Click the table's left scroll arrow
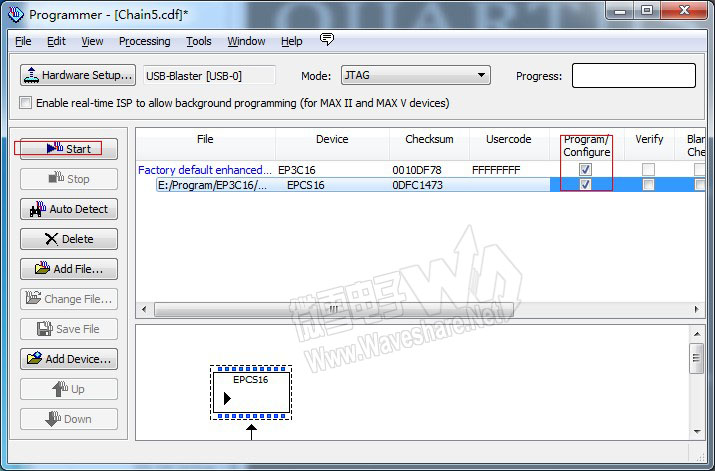Screen dimensions: 715x471 coord(144,310)
